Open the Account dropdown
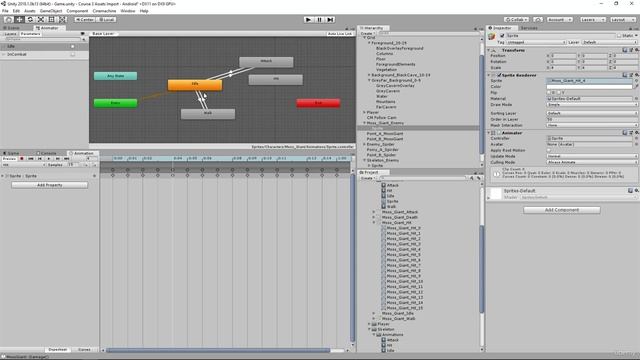Viewport: 640px width, 360px height. [560, 20]
